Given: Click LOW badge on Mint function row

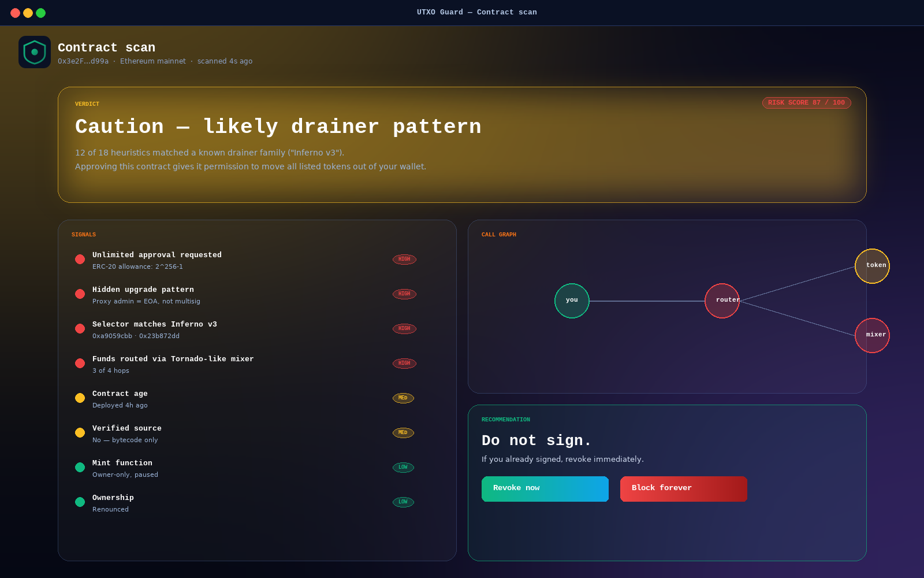Looking at the screenshot, I should tap(403, 467).
